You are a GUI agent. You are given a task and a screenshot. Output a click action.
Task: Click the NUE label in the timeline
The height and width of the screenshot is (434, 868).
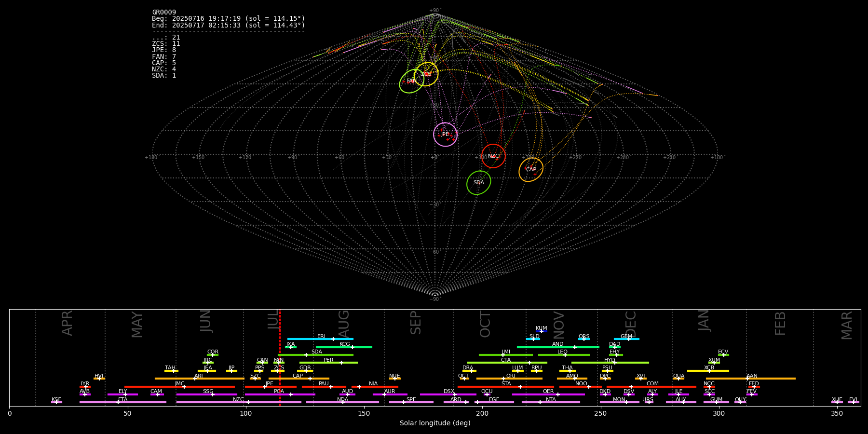pos(394,376)
